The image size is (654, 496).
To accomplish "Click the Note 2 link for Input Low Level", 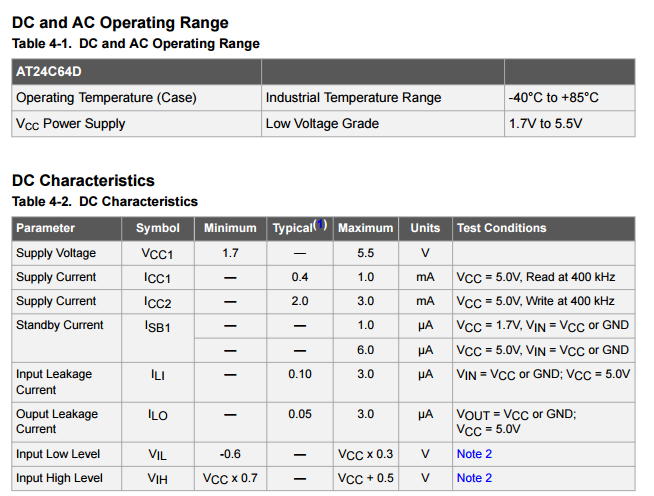I will click(x=474, y=454).
